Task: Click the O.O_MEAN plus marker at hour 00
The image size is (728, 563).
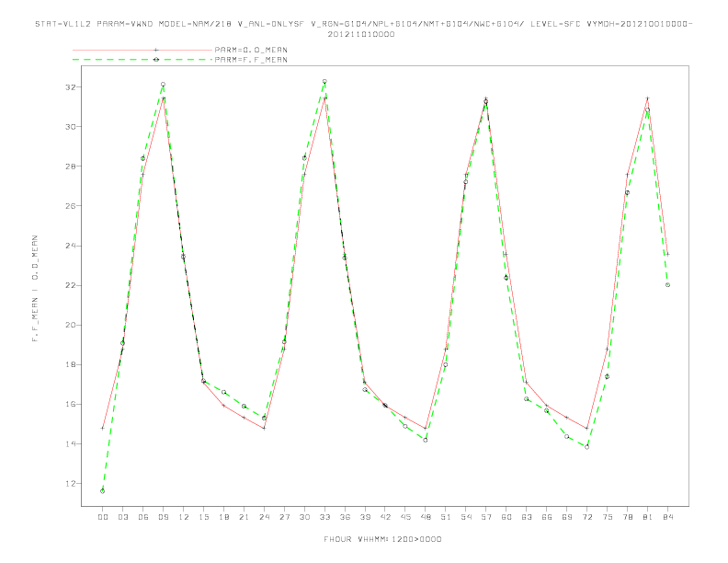Action: (103, 428)
